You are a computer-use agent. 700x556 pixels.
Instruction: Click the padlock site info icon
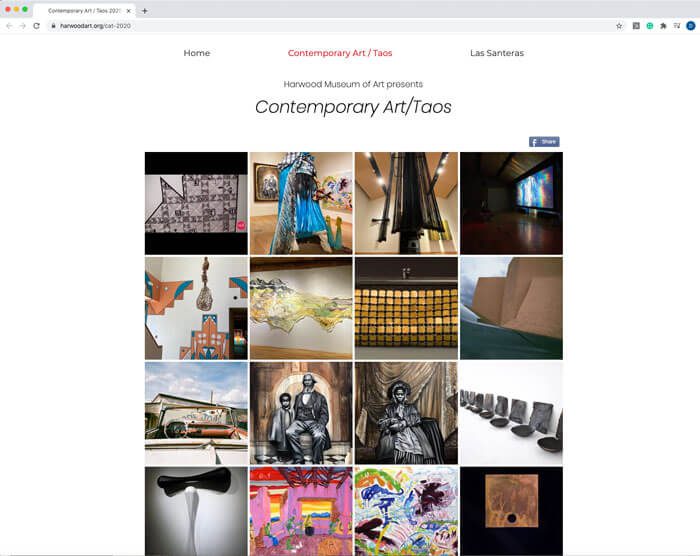point(53,26)
